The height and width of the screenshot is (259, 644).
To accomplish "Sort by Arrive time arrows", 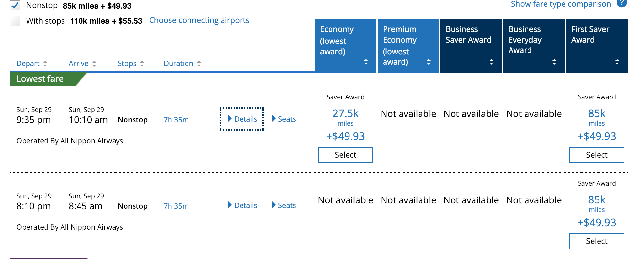I will click(94, 64).
